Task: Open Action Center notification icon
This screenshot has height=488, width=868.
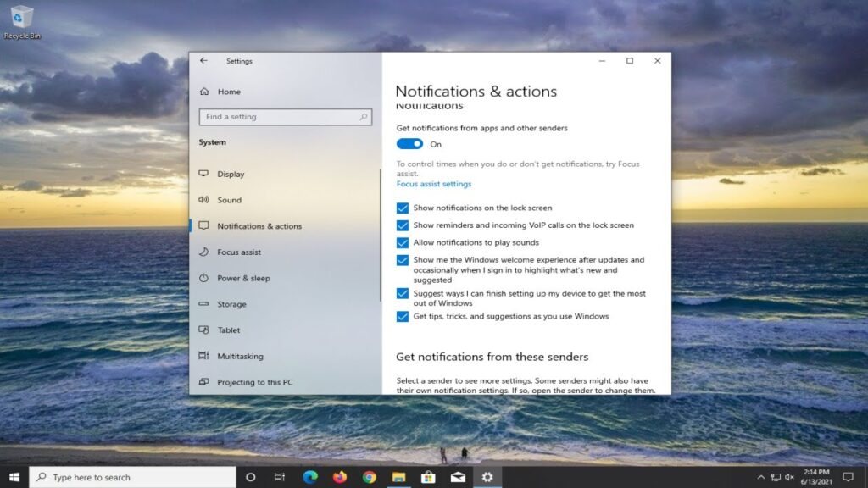Action: click(x=848, y=477)
